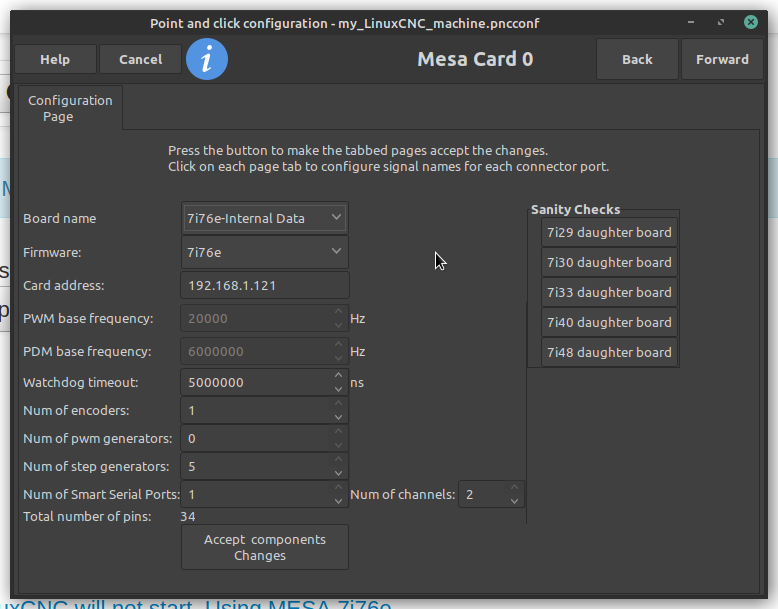
Task: Minimize the pncconf window
Action: click(691, 22)
